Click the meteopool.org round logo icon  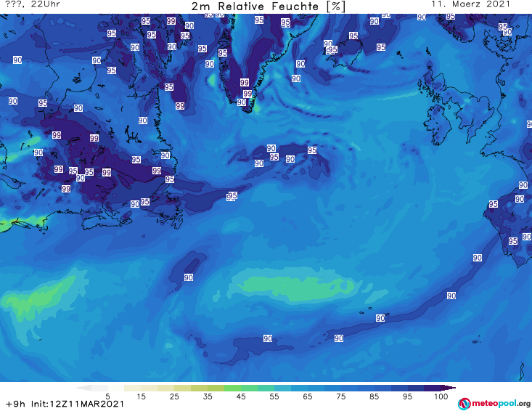(464, 404)
